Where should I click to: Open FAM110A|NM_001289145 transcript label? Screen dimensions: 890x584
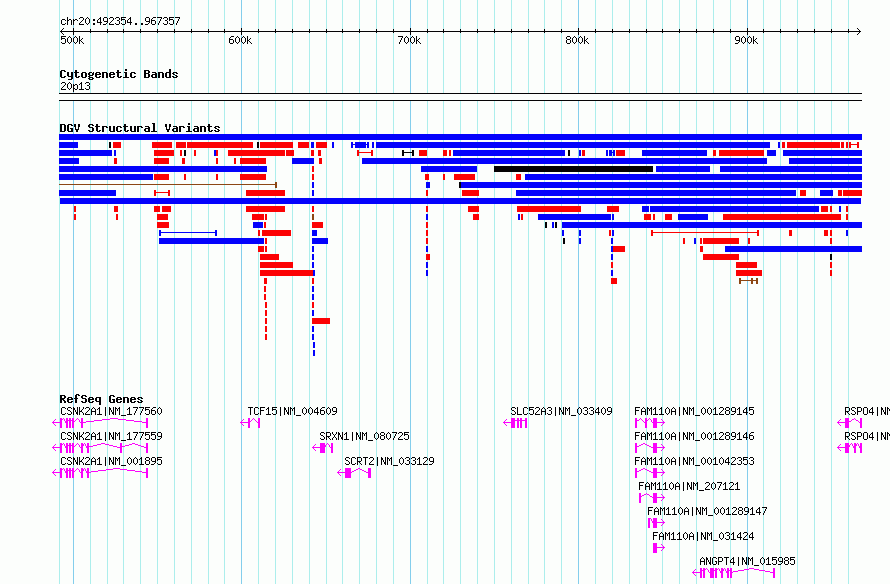(x=694, y=411)
